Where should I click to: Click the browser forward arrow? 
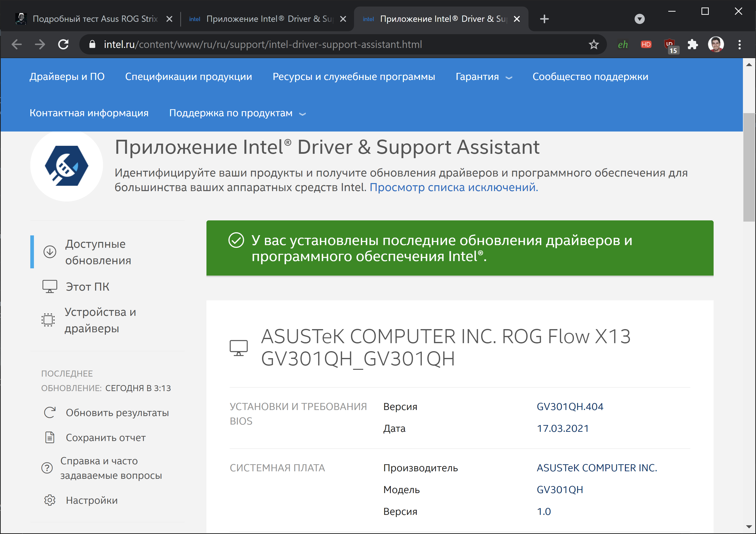pyautogui.click(x=40, y=44)
